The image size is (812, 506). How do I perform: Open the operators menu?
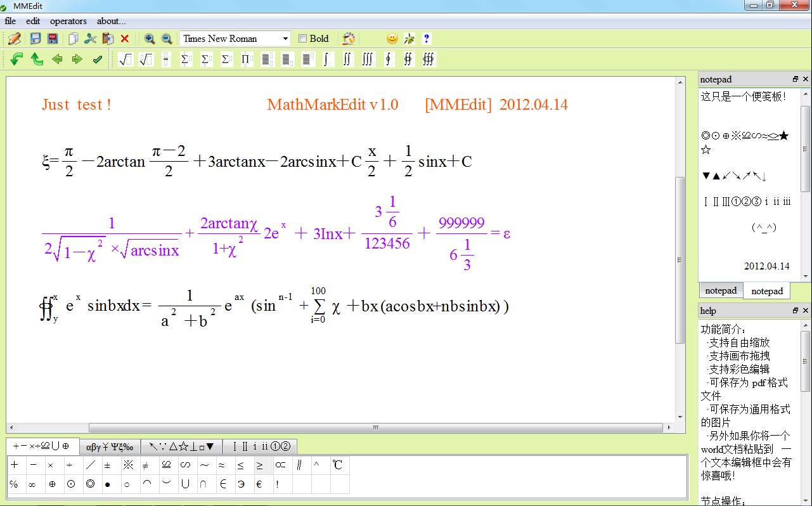[68, 21]
